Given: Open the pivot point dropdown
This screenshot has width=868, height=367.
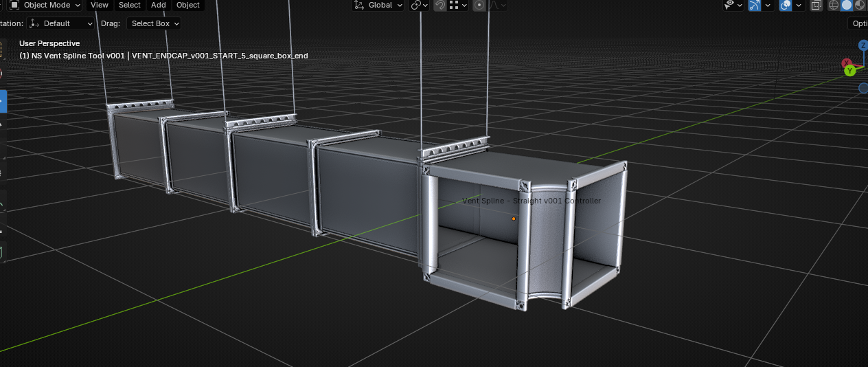Looking at the screenshot, I should [419, 5].
